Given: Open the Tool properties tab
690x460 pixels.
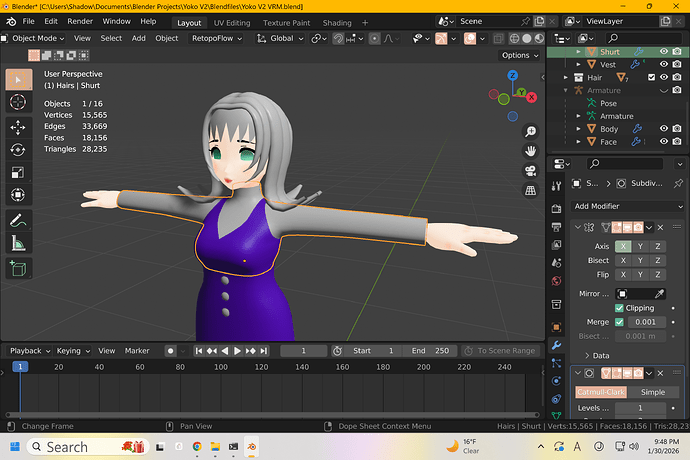Looking at the screenshot, I should coord(557,186).
